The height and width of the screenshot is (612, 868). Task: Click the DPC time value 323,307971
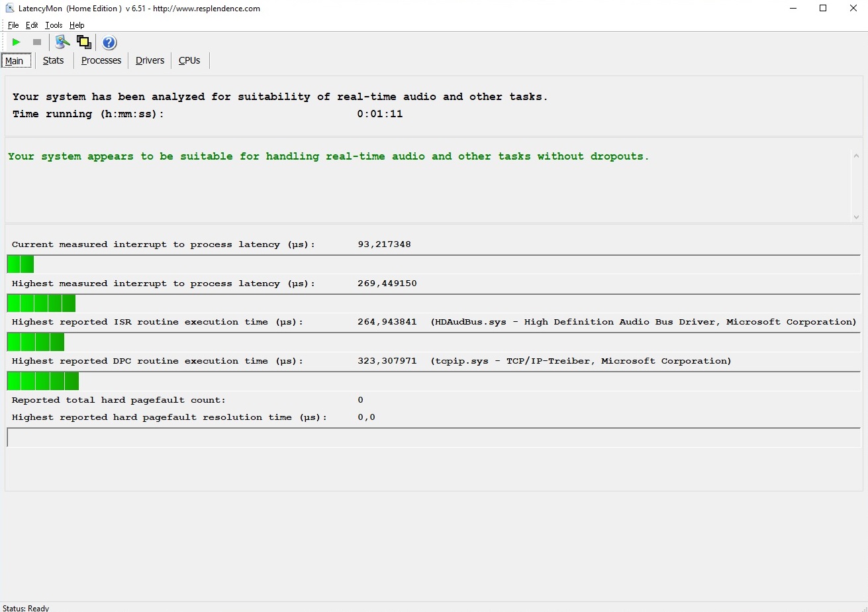pos(387,361)
